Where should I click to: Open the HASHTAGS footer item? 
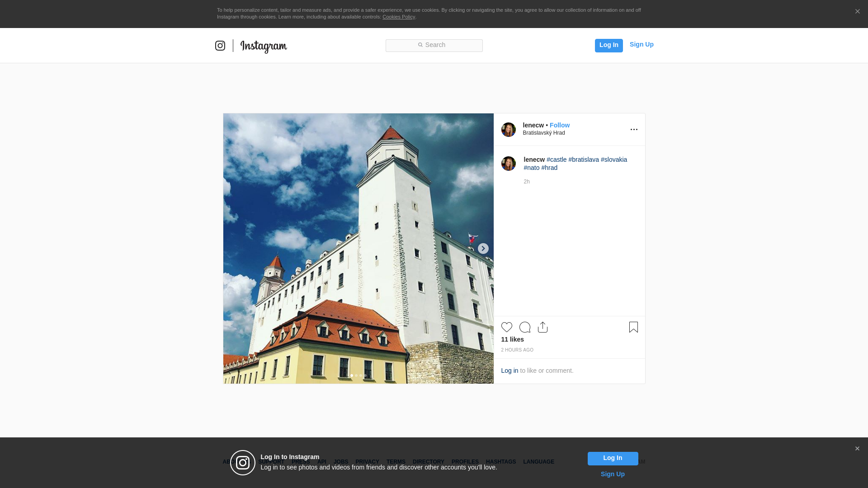[x=500, y=462]
